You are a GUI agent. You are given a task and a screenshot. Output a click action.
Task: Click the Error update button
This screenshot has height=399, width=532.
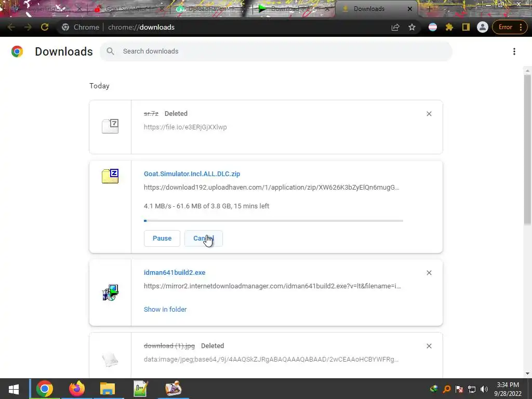pos(510,27)
